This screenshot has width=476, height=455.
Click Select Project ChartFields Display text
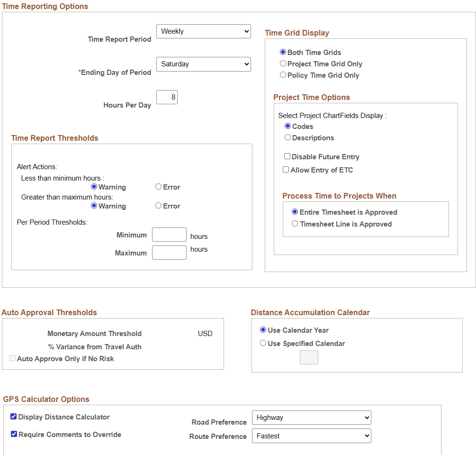click(332, 116)
